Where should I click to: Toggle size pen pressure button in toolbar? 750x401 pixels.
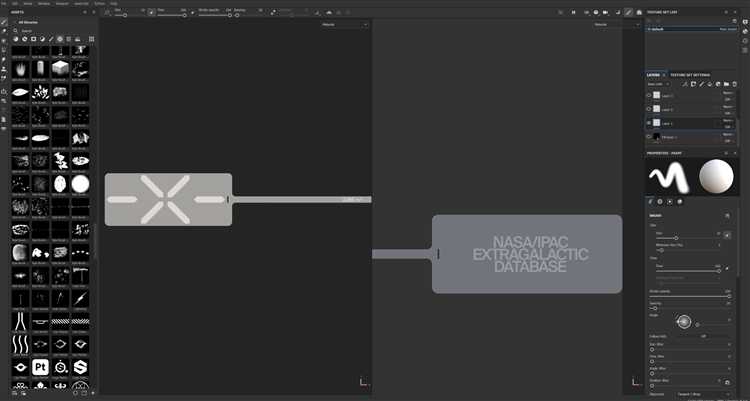pos(151,12)
